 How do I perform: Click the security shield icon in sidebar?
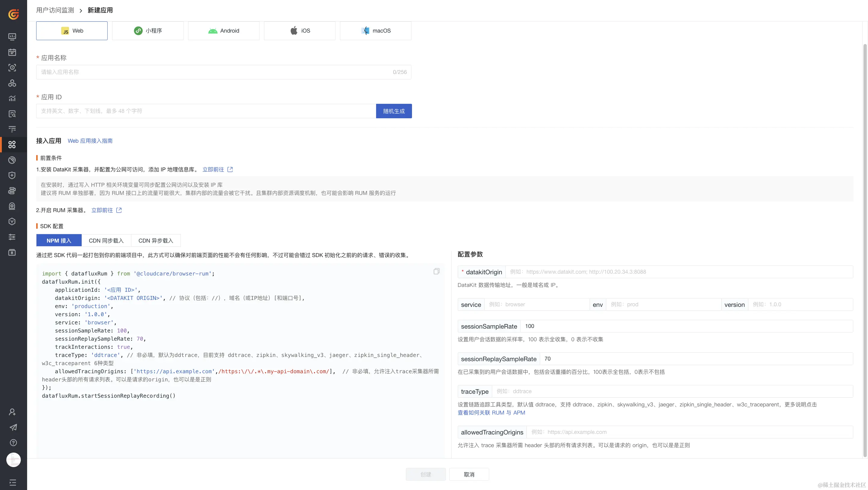pyautogui.click(x=12, y=175)
